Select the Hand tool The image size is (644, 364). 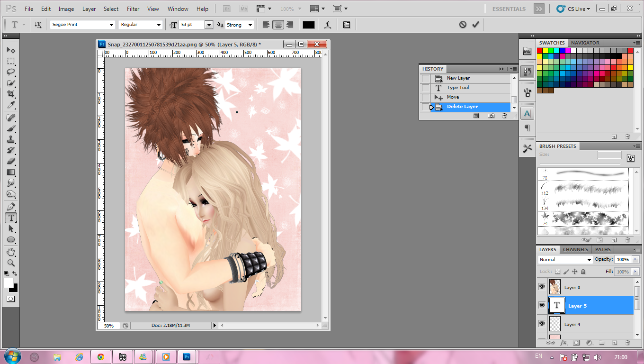(11, 252)
